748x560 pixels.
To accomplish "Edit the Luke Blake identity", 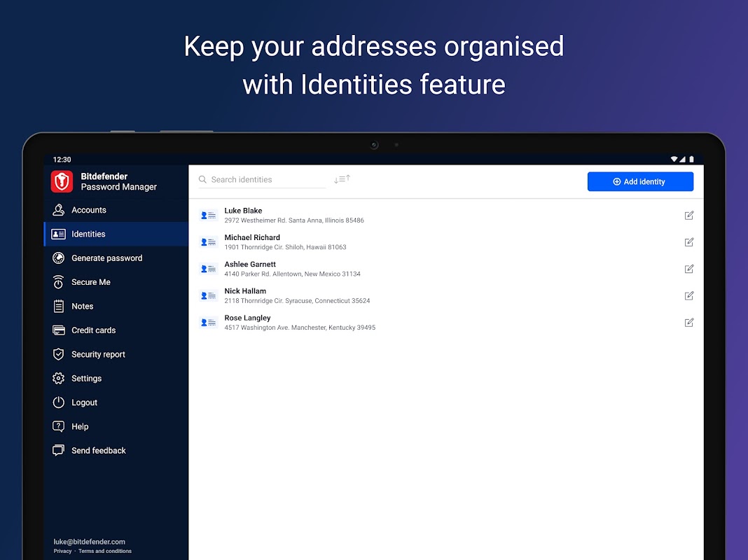I will [689, 216].
